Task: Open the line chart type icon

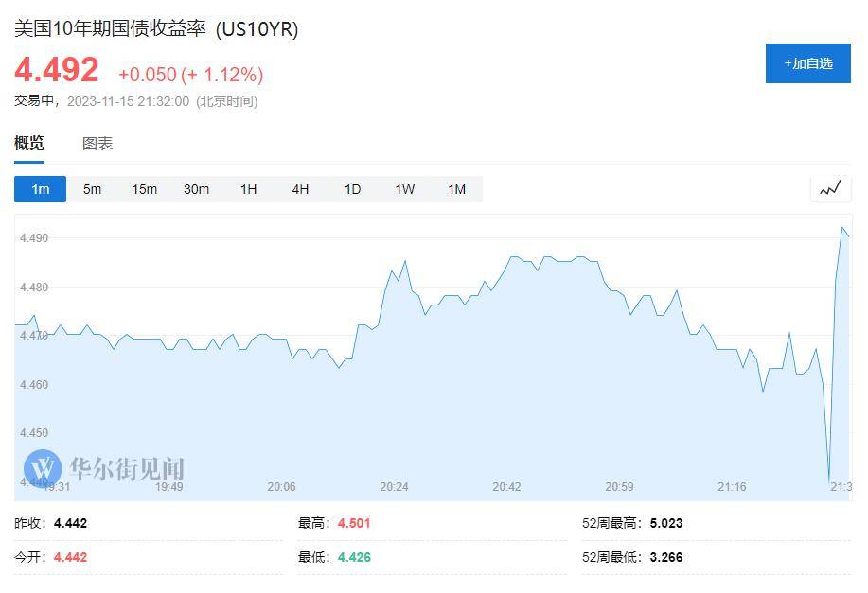Action: (830, 188)
